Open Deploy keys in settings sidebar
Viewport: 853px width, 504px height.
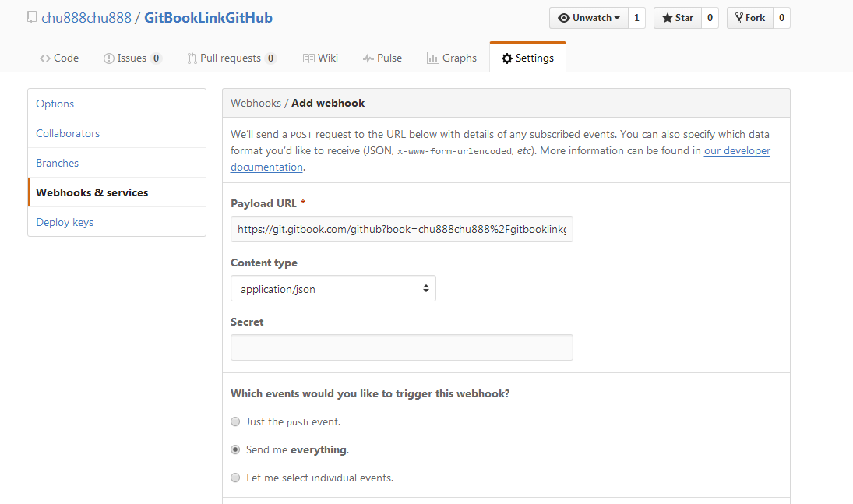click(117, 222)
